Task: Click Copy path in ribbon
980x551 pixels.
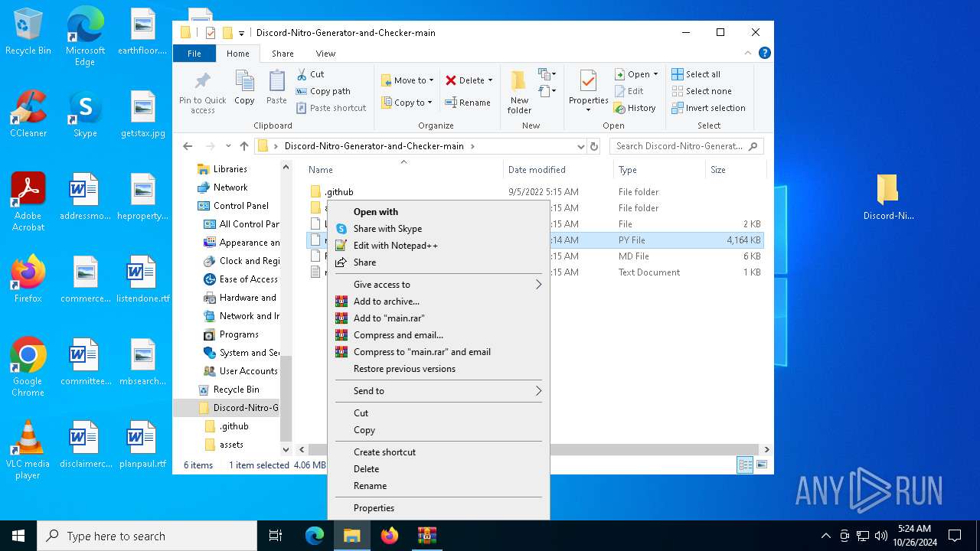Action: (323, 91)
